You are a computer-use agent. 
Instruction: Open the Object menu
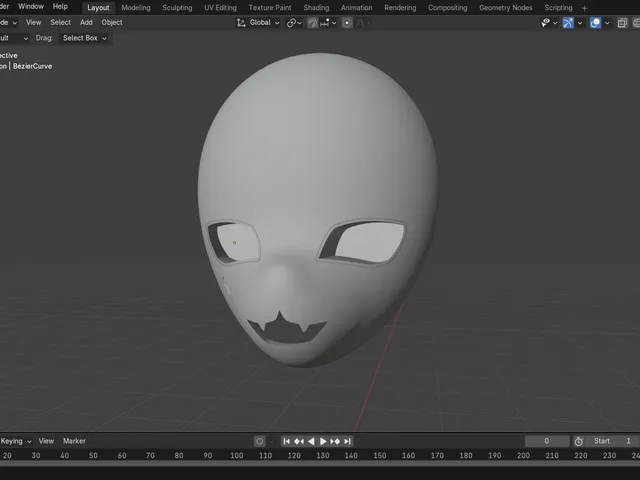(x=112, y=22)
